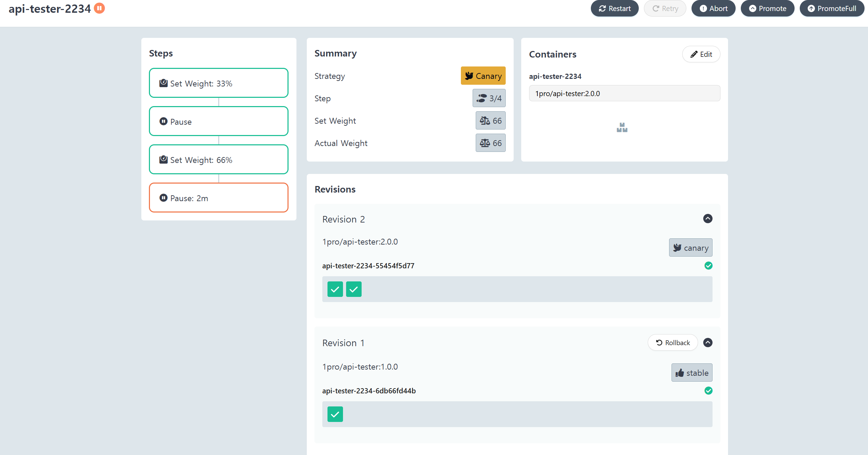Image resolution: width=868 pixels, height=455 pixels.
Task: Collapse the Revision 1 section
Action: 708,343
